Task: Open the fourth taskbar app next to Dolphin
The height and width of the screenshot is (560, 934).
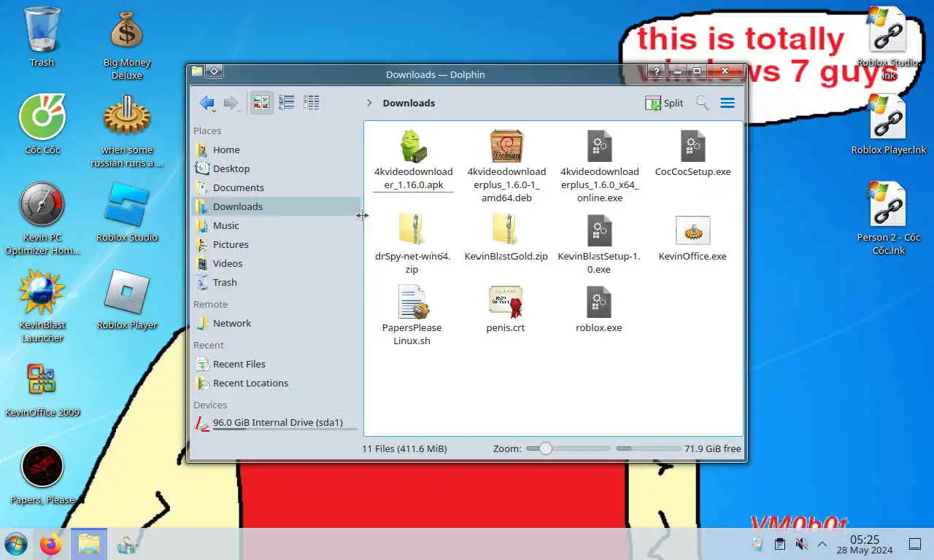Action: (127, 544)
